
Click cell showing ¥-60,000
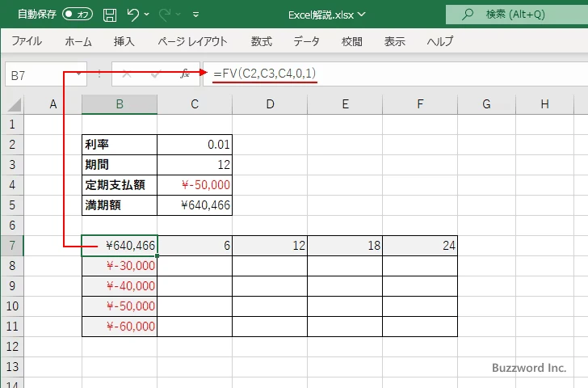(120, 327)
